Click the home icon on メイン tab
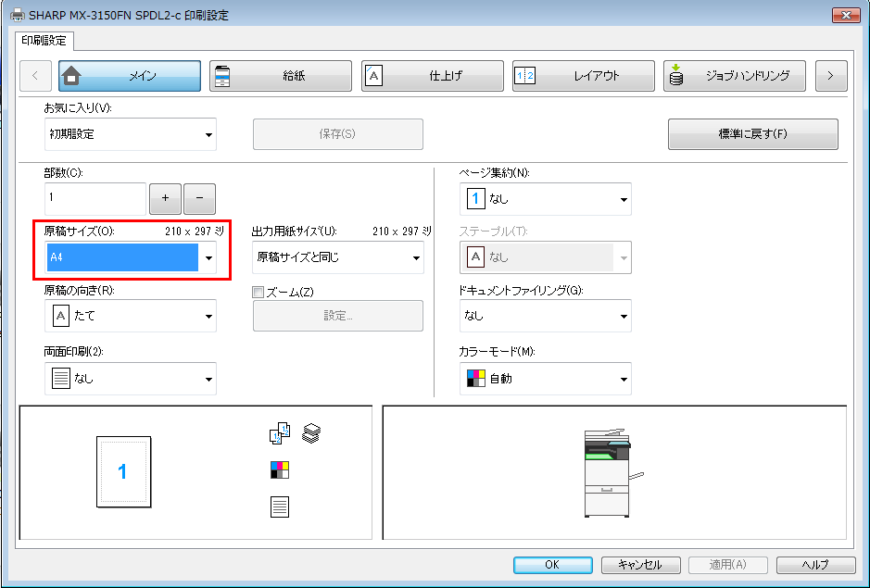Viewport: 870px width, 588px height. coord(71,76)
